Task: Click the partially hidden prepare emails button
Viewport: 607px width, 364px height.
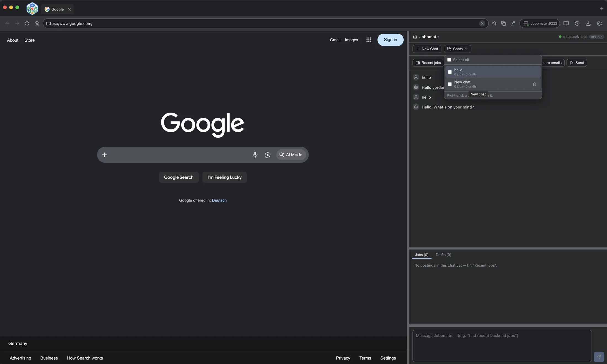Action: [553, 63]
